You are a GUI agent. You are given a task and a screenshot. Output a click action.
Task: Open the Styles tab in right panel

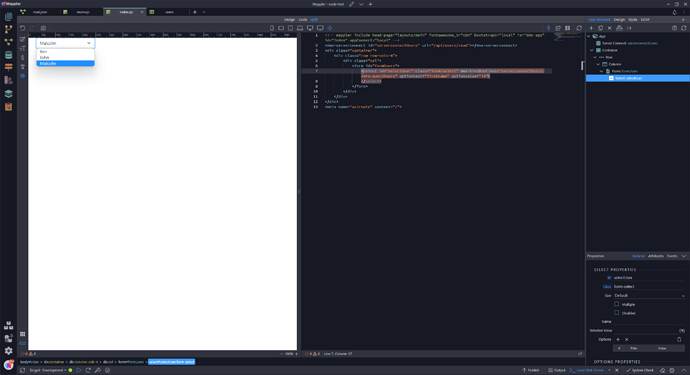(x=633, y=19)
